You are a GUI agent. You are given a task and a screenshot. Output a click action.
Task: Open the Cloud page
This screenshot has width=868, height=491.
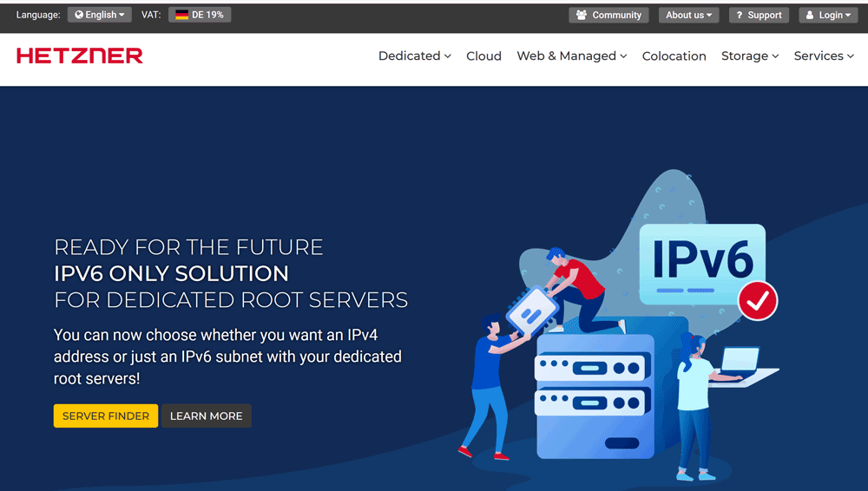(x=483, y=56)
